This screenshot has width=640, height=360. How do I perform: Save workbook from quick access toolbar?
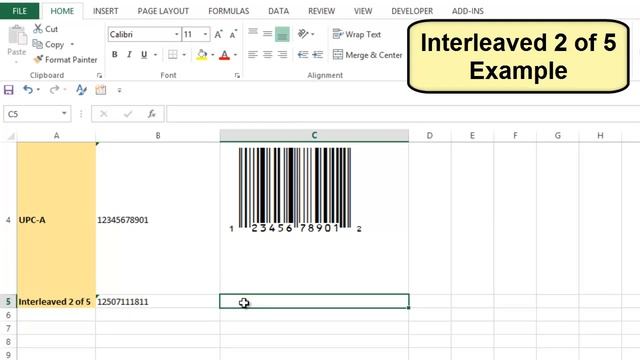(9, 90)
